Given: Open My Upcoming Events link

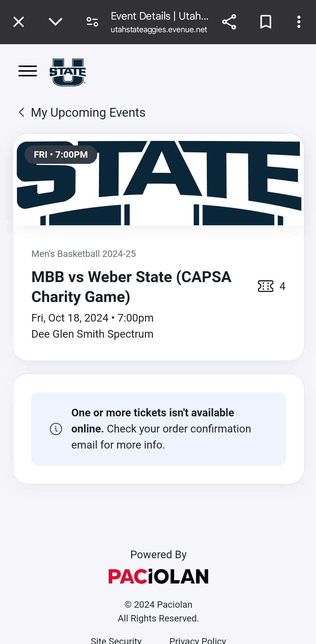Looking at the screenshot, I should (88, 113).
